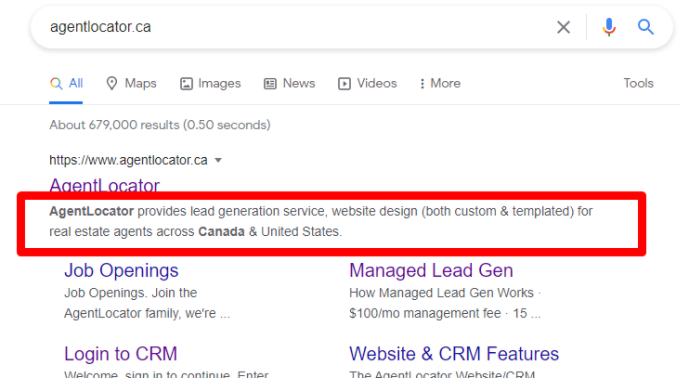
Task: Click the '$100/mo management fee' snippet text
Action: click(x=425, y=313)
